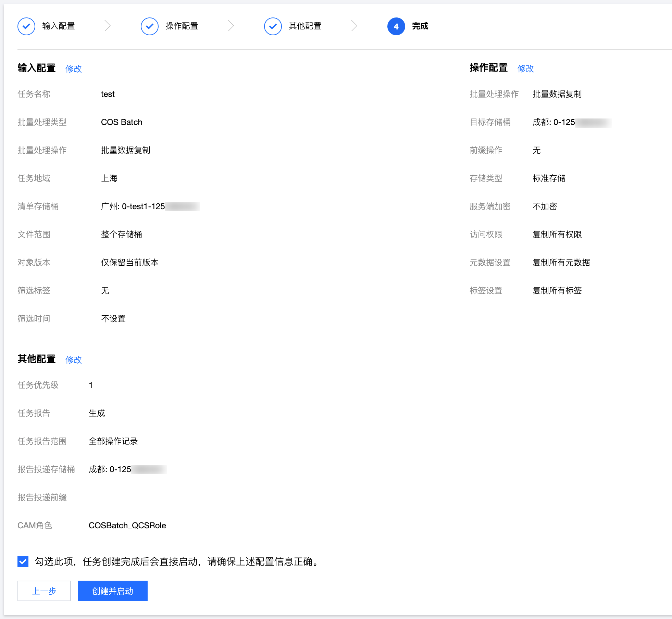Select the 操作配置 step label
Viewport: 672px width, 619px height.
pyautogui.click(x=182, y=26)
